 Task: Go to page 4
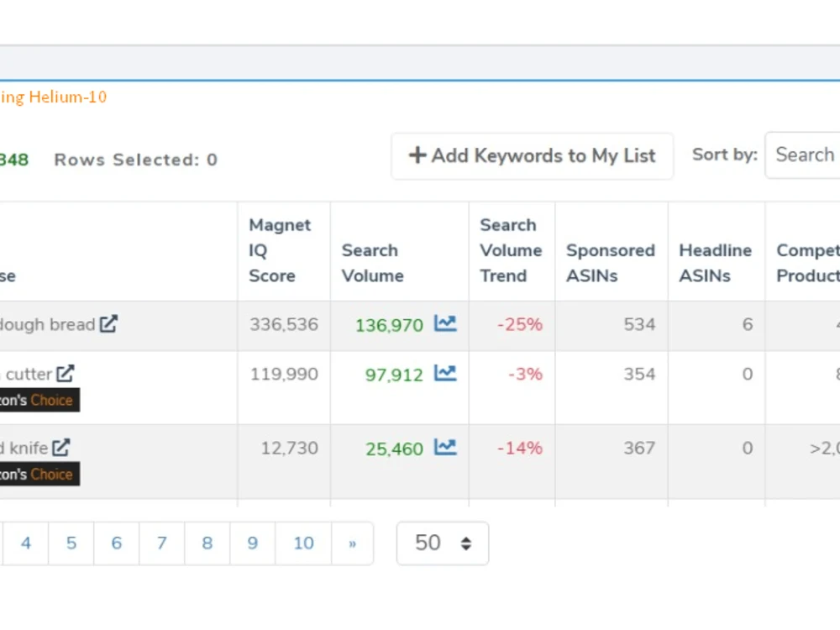pos(26,543)
